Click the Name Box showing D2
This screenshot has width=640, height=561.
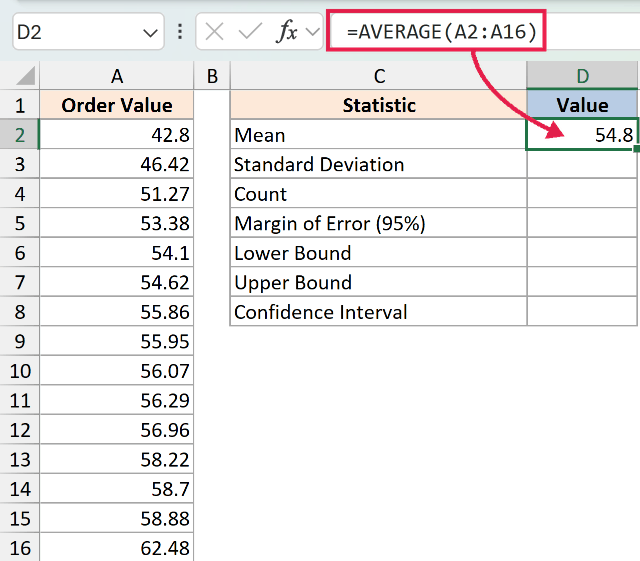pos(88,31)
